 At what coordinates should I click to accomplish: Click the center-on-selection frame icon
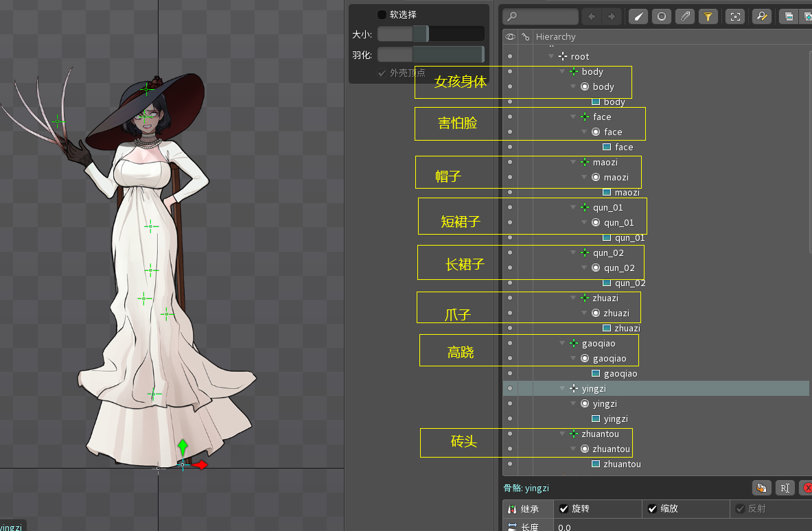point(735,16)
